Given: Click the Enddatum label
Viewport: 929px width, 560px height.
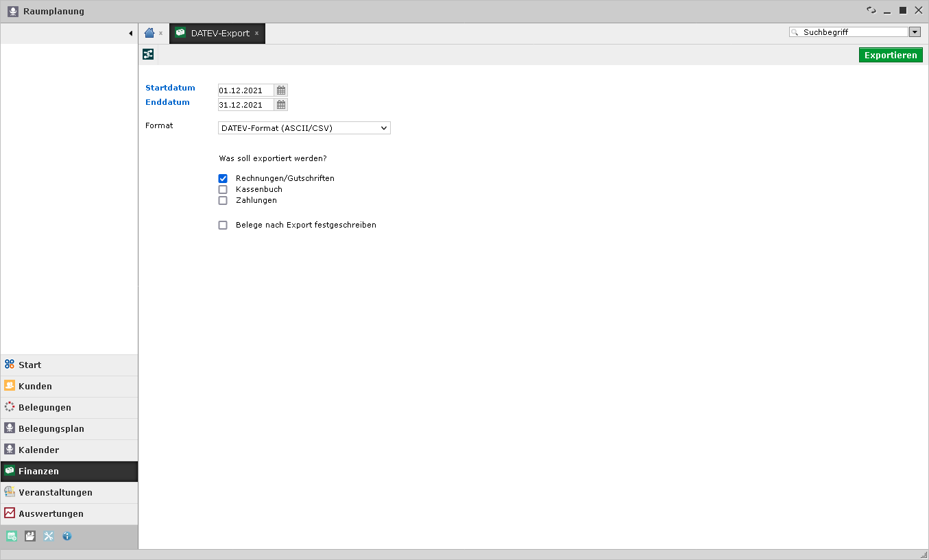Looking at the screenshot, I should pos(167,102).
